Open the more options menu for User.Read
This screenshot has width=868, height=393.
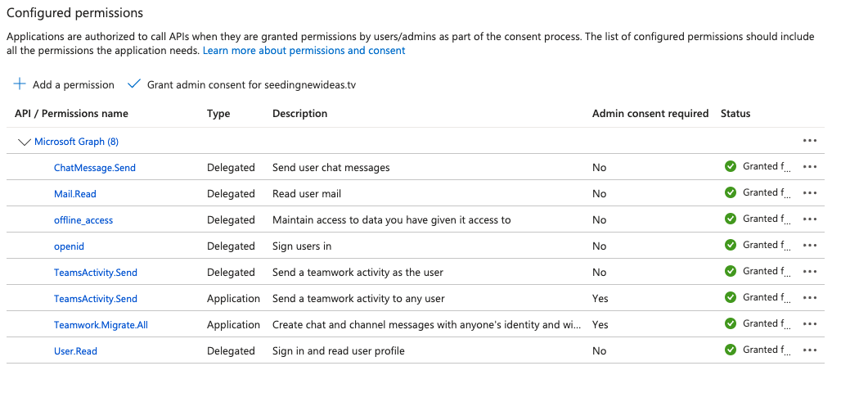[810, 350]
